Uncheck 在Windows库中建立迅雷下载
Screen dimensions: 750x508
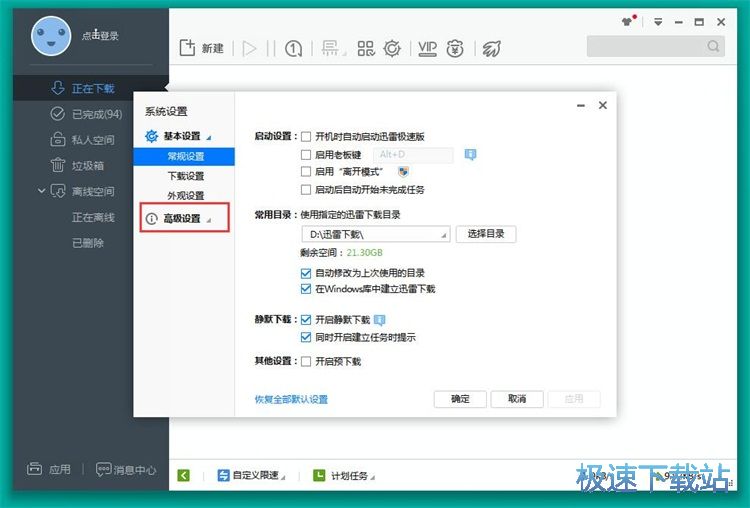point(306,289)
